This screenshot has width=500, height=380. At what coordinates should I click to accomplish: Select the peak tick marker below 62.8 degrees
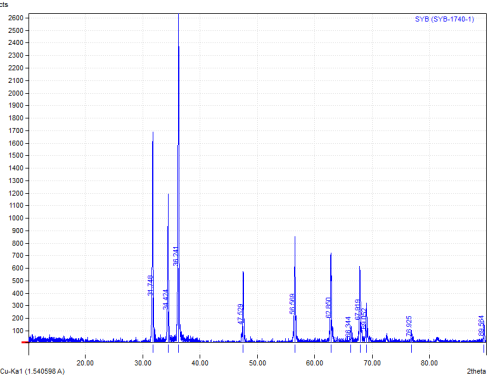pyautogui.click(x=331, y=349)
